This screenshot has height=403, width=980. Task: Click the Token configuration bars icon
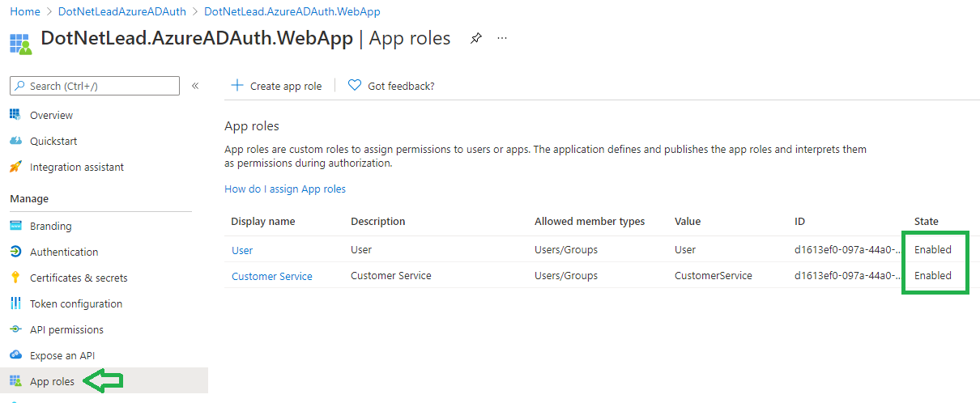(x=15, y=303)
